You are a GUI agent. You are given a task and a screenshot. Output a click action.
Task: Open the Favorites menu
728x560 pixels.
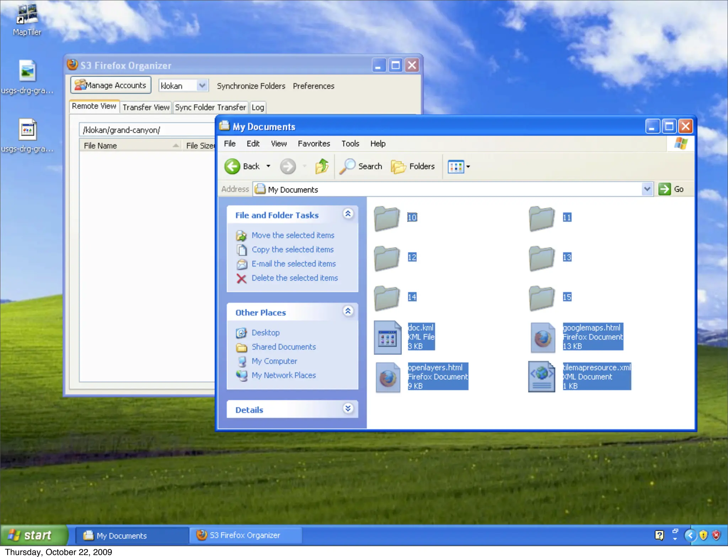[x=314, y=144]
